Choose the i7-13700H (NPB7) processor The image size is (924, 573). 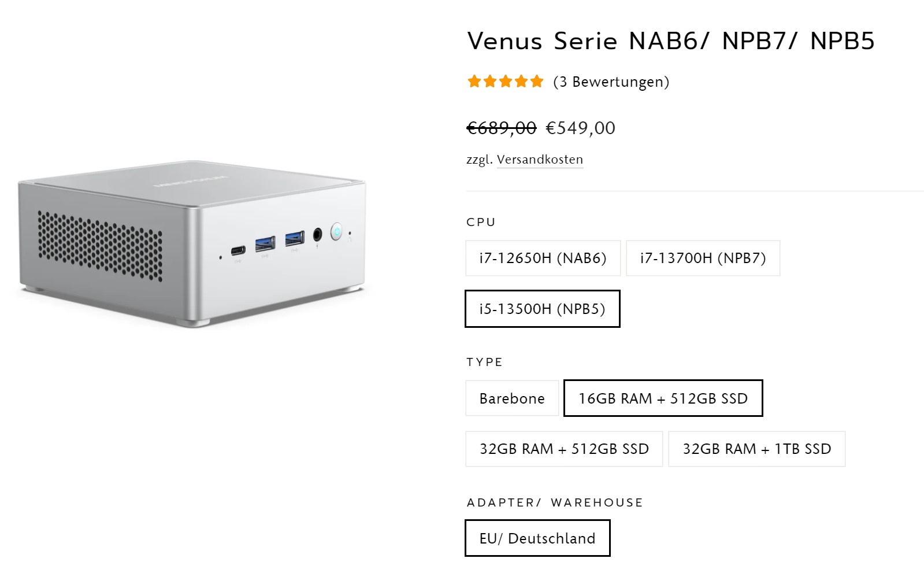click(x=703, y=258)
